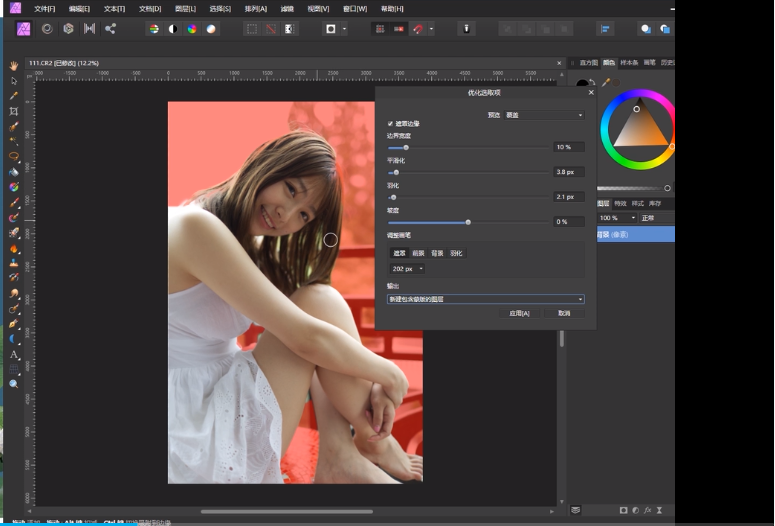Select the crescent Shape tool
This screenshot has height=526, width=775.
(13, 339)
